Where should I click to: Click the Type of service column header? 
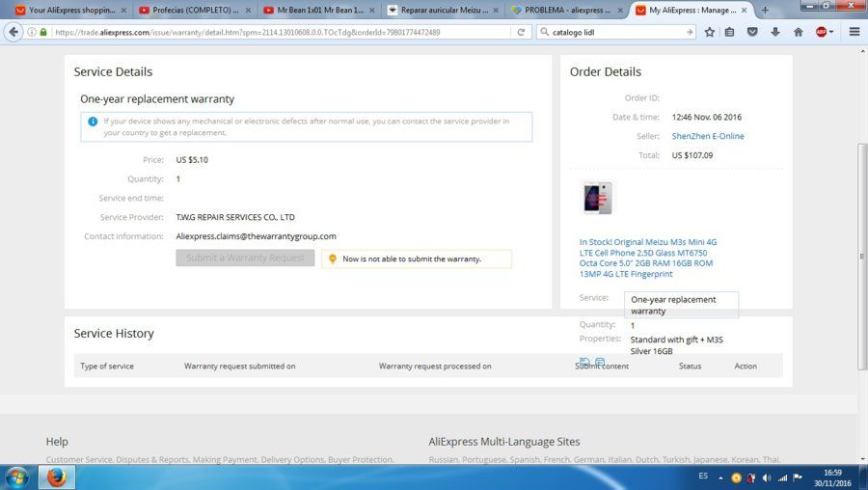pos(107,366)
